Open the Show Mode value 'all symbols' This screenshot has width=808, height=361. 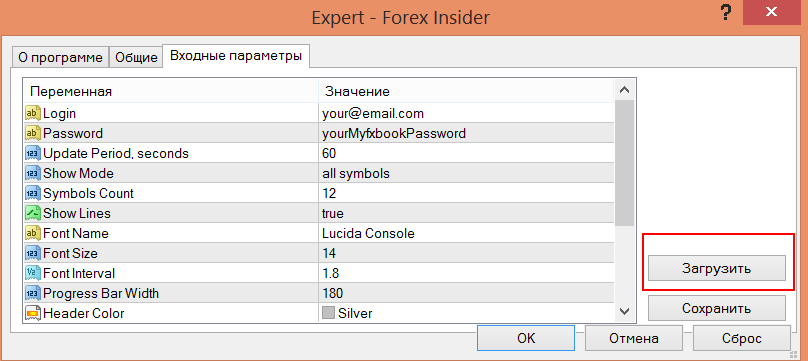[466, 174]
